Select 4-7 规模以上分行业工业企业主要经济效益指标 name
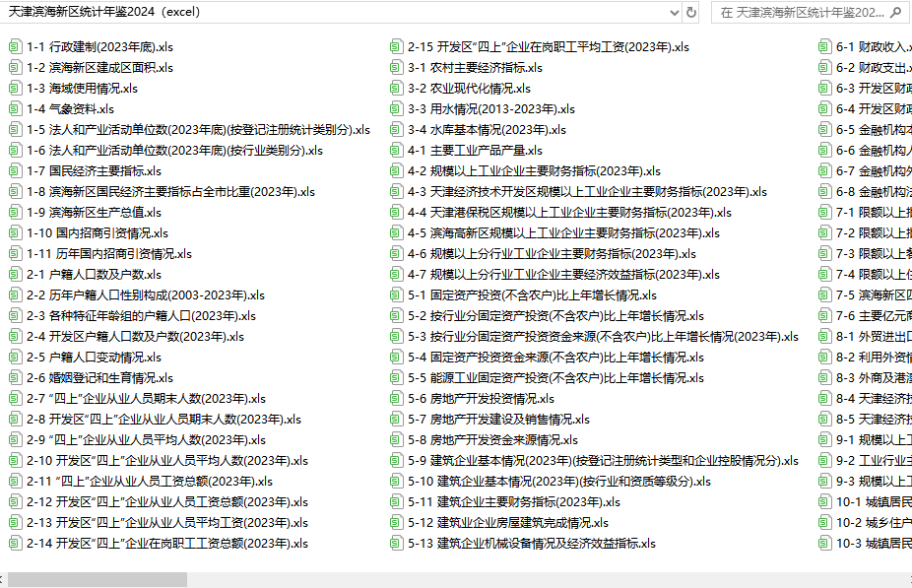 coord(563,275)
